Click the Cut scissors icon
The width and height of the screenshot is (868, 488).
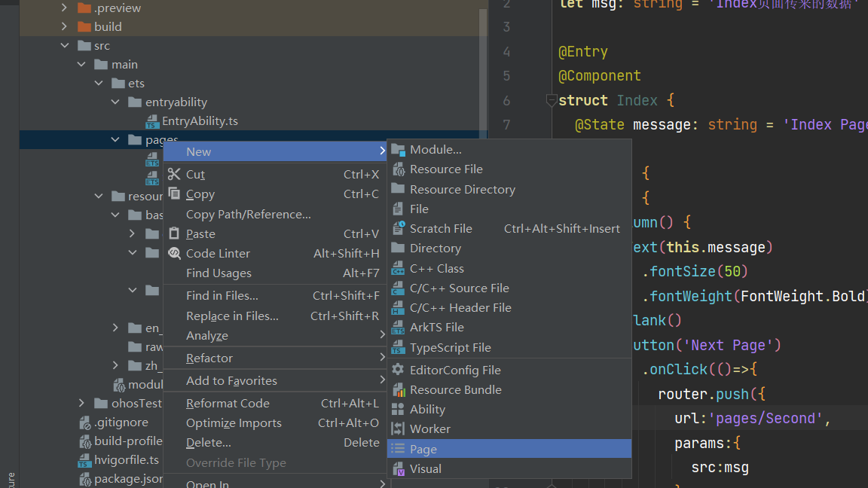[174, 174]
